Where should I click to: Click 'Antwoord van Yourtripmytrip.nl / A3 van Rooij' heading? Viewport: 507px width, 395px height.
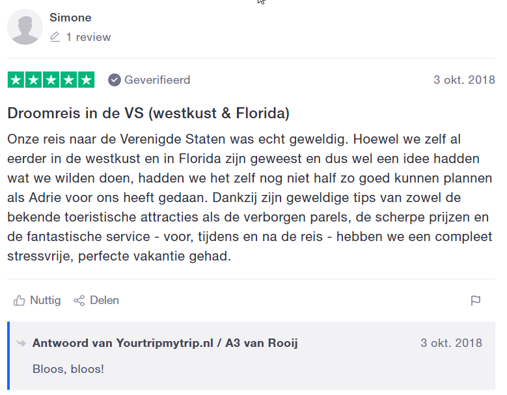point(165,343)
